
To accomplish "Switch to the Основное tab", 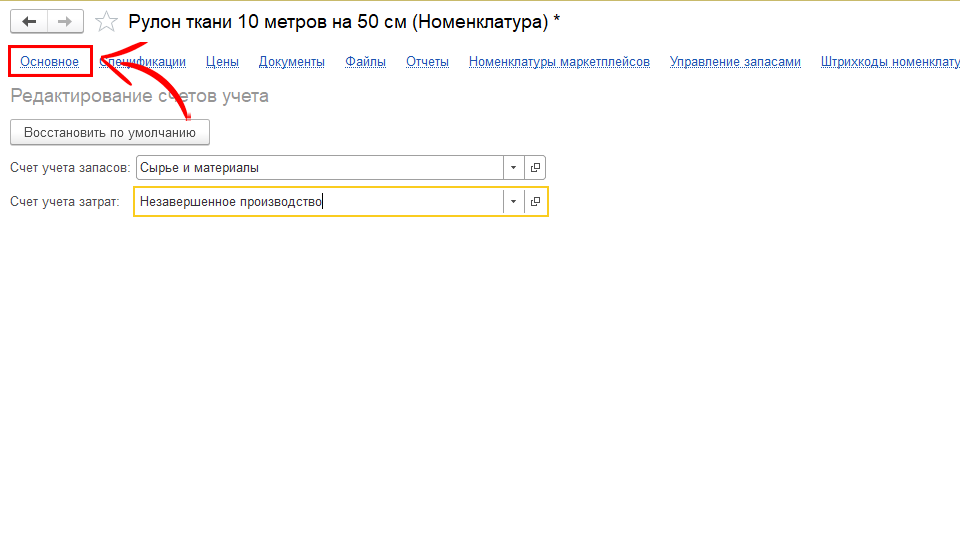I will coord(50,62).
